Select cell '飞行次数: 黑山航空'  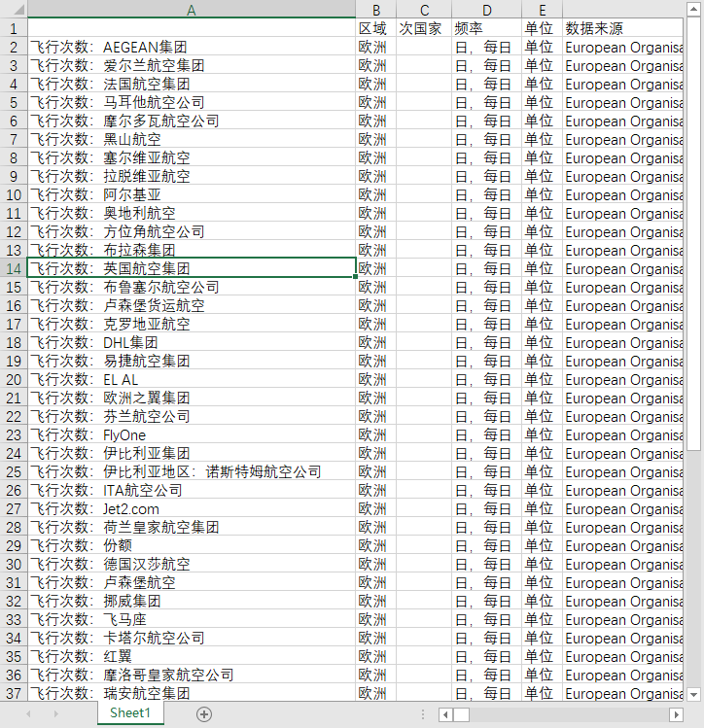pyautogui.click(x=192, y=139)
